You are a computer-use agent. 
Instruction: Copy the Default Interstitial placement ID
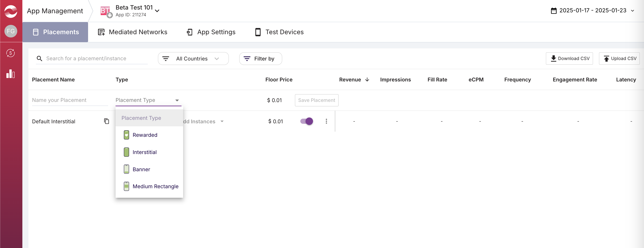pos(106,121)
